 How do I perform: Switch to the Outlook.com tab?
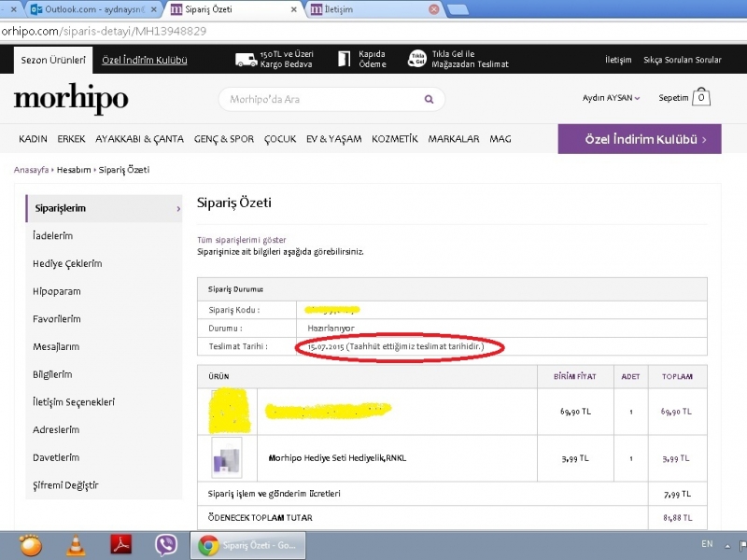click(x=93, y=9)
